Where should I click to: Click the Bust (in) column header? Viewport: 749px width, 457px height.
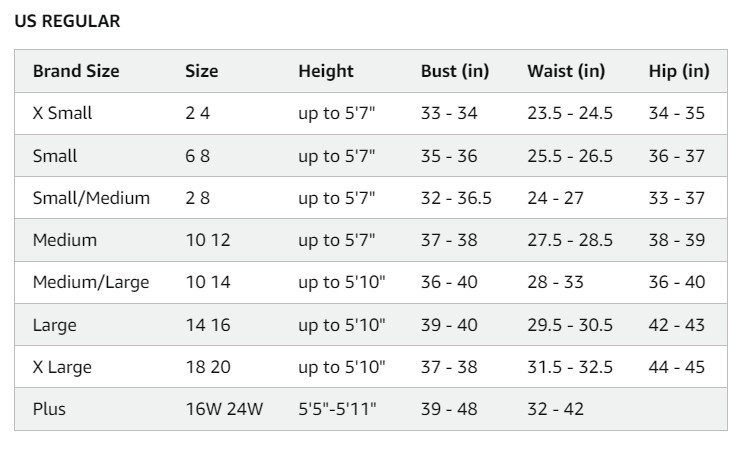[455, 71]
